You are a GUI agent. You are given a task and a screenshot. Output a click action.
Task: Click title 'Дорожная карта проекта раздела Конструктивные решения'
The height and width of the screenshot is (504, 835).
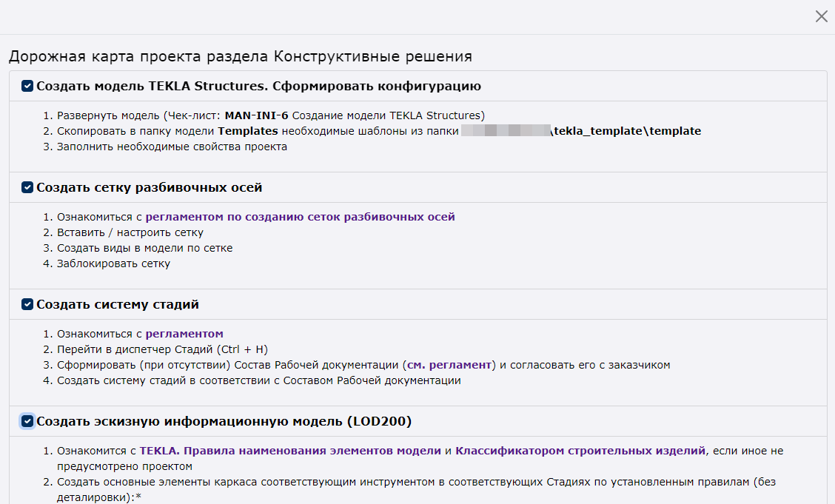pos(241,56)
